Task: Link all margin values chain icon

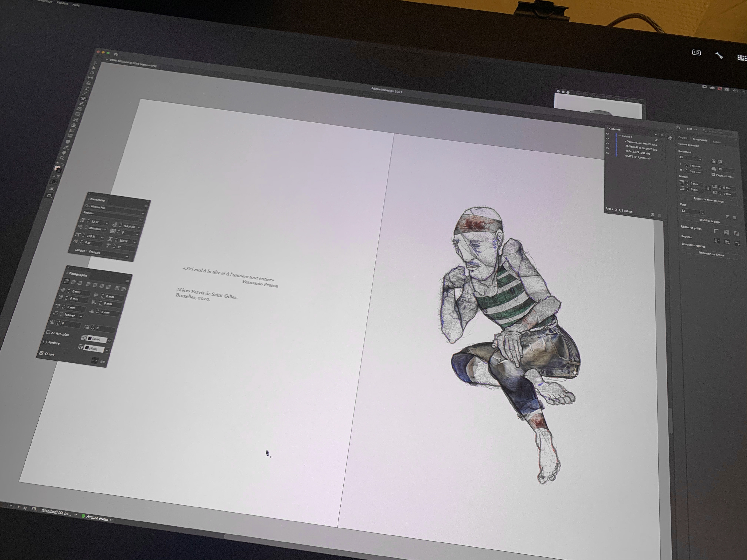Action: click(x=708, y=188)
